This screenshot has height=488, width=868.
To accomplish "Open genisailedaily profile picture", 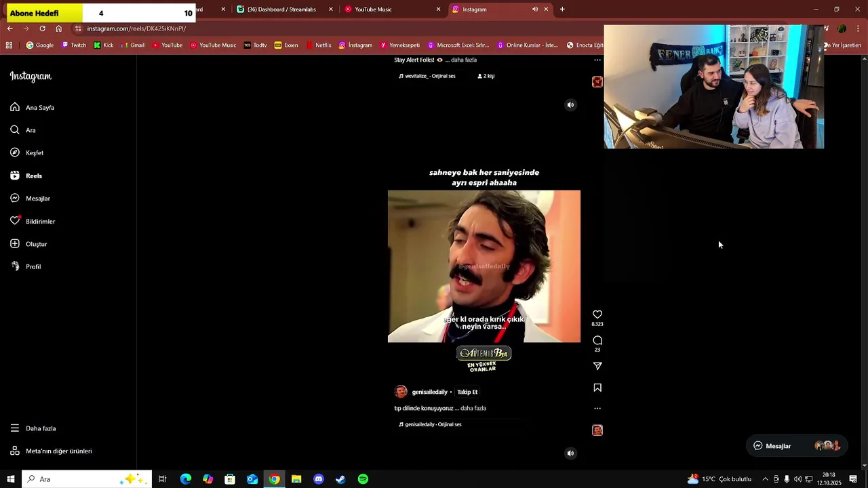I will [x=401, y=392].
